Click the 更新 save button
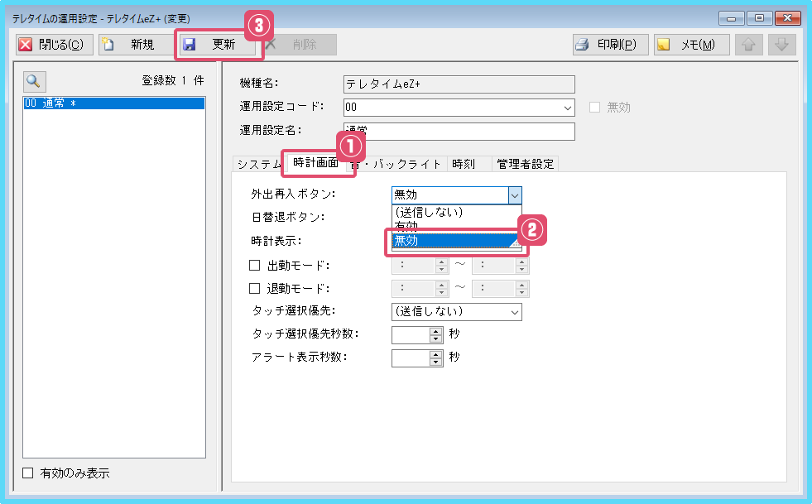This screenshot has height=504, width=812. tap(219, 45)
